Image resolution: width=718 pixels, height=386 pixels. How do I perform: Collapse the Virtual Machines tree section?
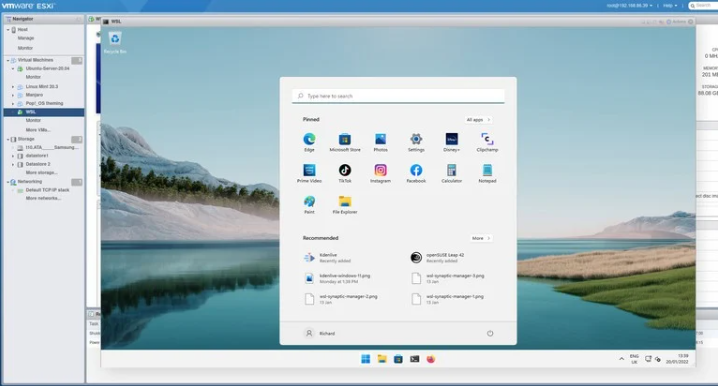pos(8,60)
